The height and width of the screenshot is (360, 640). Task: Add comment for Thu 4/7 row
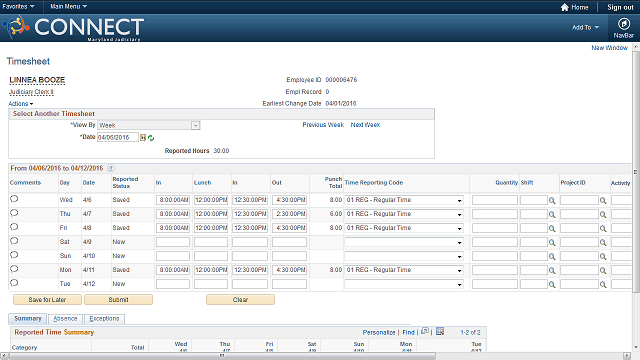click(14, 213)
